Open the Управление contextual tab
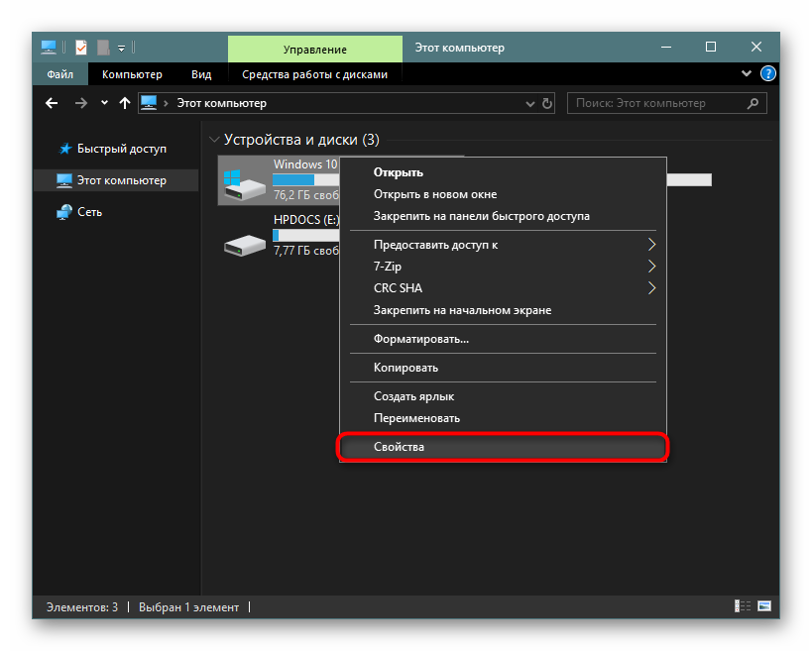The height and width of the screenshot is (651, 812). click(x=315, y=50)
